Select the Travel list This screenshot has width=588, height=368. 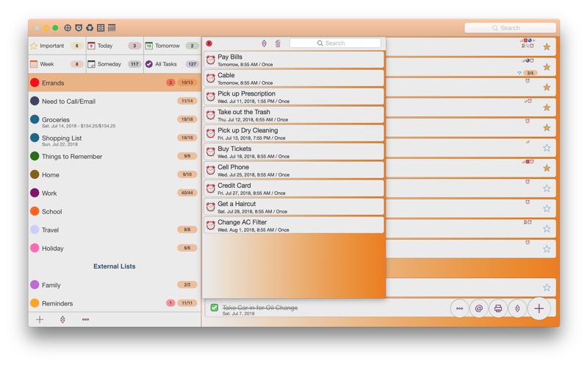click(x=115, y=230)
